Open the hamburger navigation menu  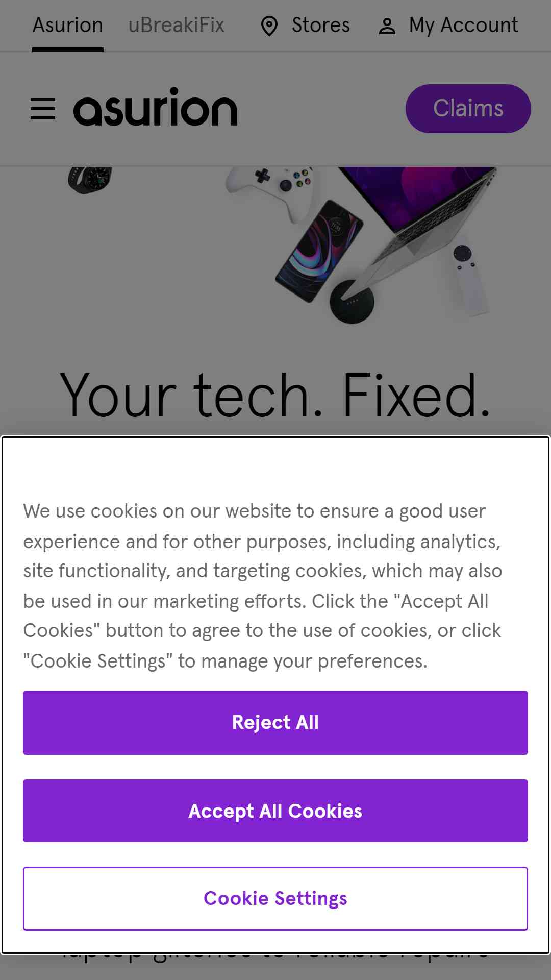[x=43, y=109]
